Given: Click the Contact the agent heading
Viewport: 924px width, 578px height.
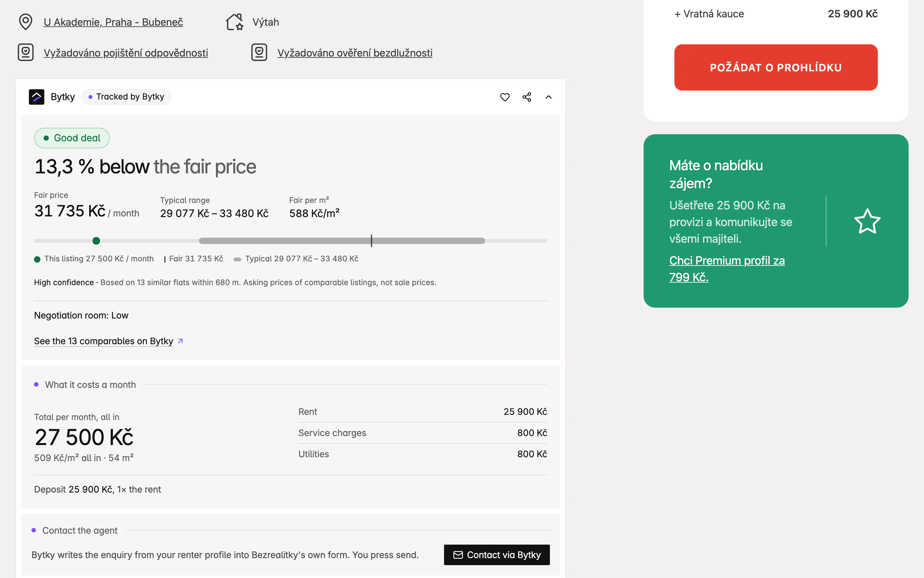Looking at the screenshot, I should click(80, 530).
